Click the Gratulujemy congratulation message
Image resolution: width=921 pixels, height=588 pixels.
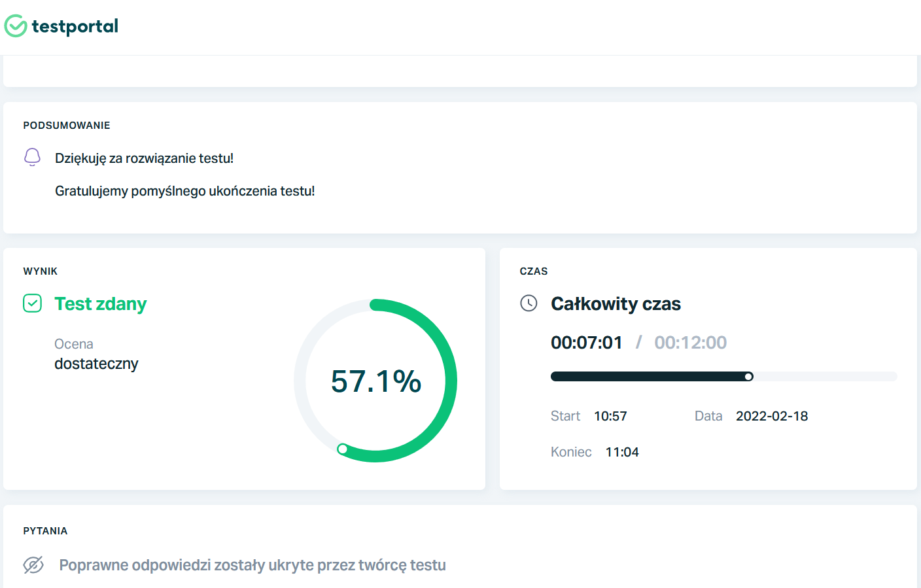pyautogui.click(x=184, y=191)
